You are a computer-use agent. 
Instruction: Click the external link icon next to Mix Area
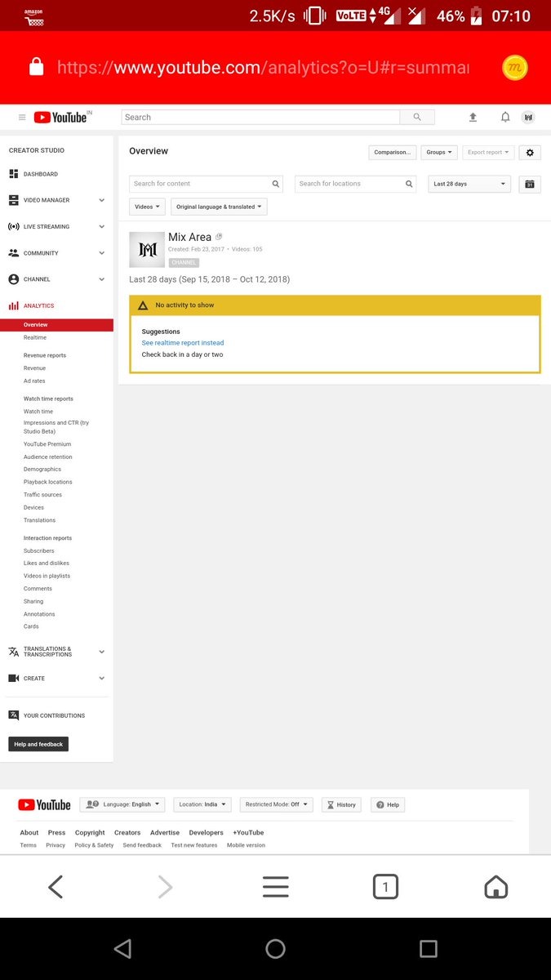(x=219, y=237)
